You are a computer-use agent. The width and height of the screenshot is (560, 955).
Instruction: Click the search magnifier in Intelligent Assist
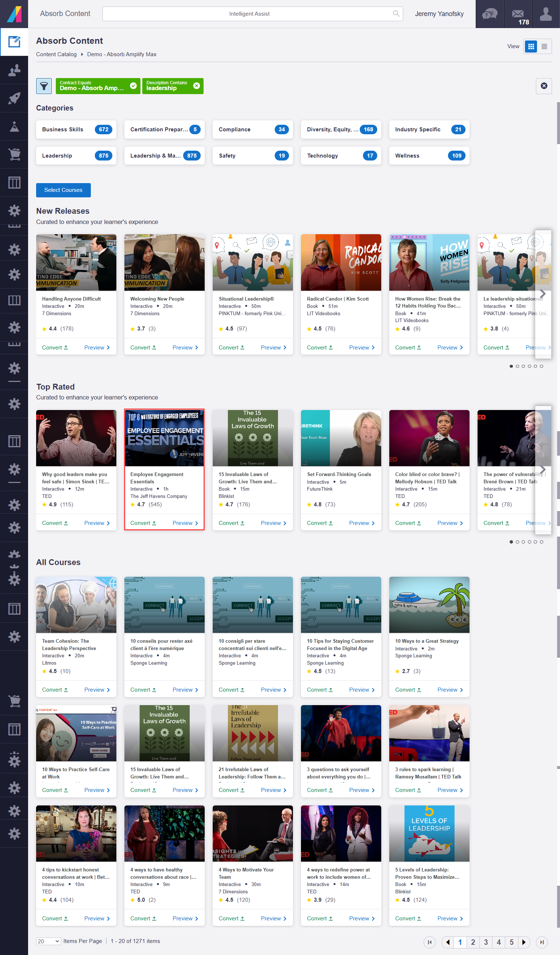pyautogui.click(x=396, y=13)
